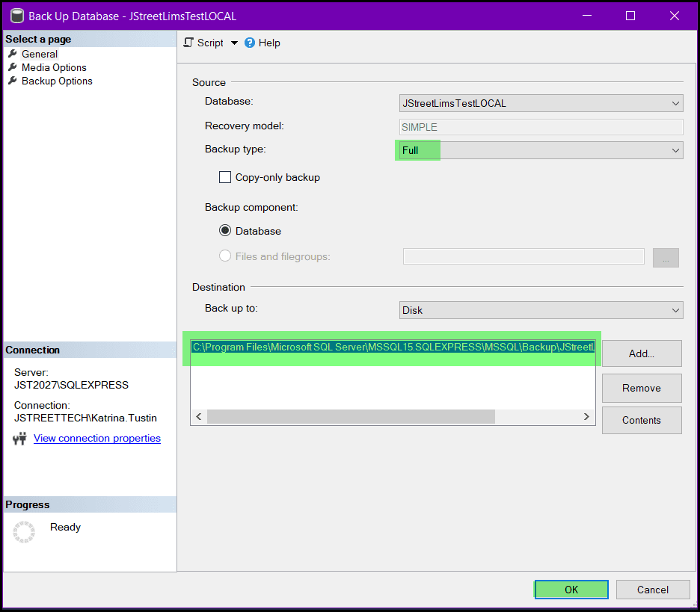Click the Cancel button
This screenshot has height=612, width=700.
click(x=653, y=590)
